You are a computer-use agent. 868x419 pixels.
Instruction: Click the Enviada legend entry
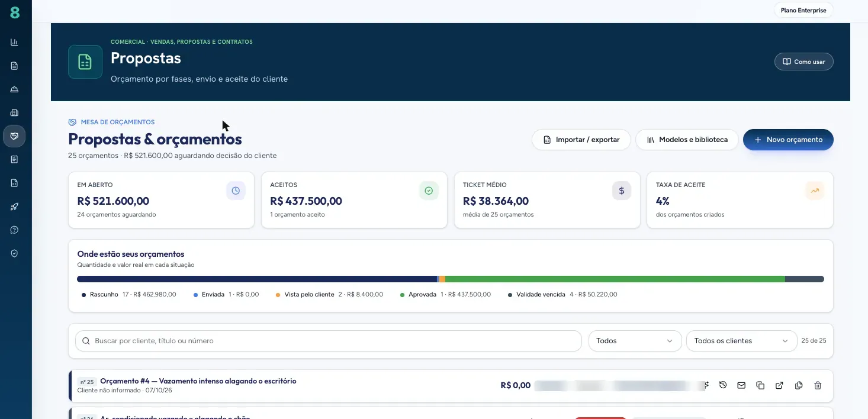click(x=226, y=294)
